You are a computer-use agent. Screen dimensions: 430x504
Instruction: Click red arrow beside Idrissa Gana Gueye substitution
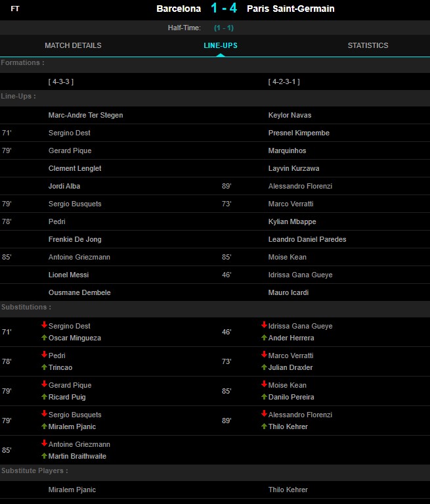pyautogui.click(x=264, y=325)
